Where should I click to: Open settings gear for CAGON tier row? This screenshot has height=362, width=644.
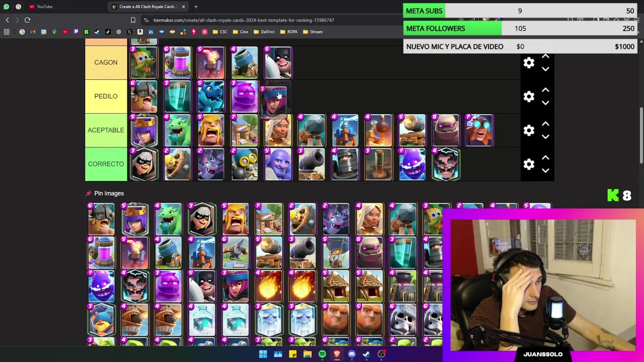[x=529, y=62]
